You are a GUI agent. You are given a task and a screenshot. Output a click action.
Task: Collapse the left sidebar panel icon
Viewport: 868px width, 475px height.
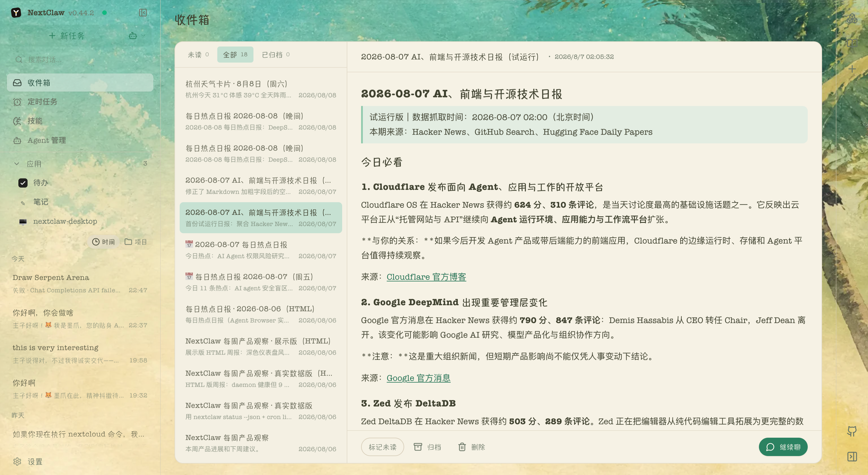(143, 13)
